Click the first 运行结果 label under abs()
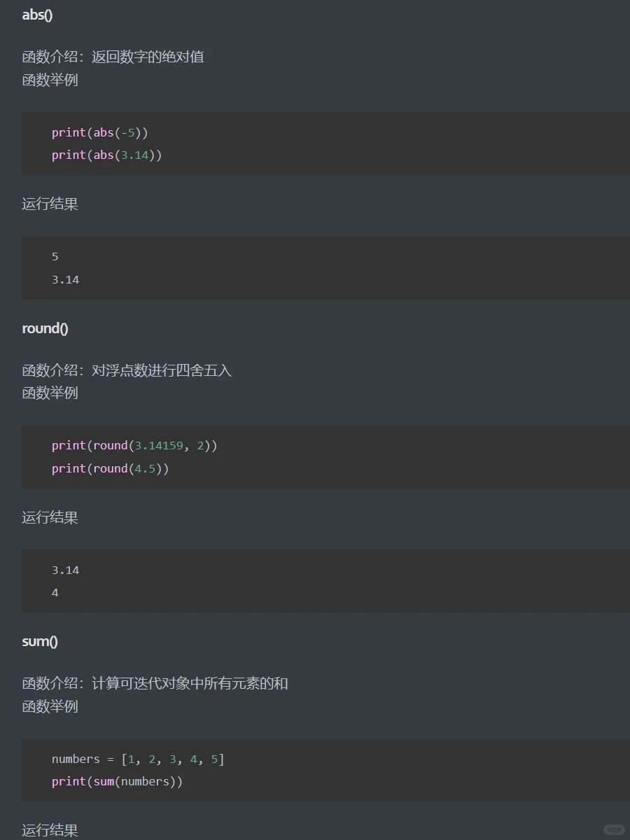 point(49,204)
